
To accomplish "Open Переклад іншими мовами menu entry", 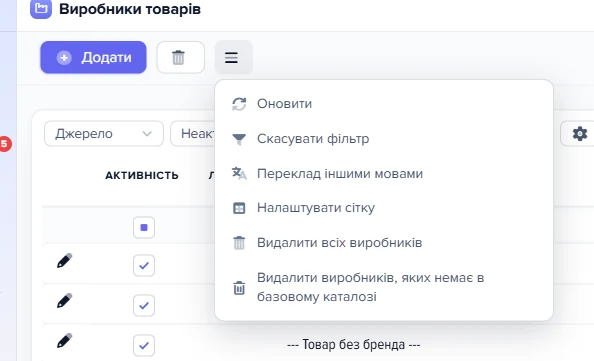I will coord(384,173).
